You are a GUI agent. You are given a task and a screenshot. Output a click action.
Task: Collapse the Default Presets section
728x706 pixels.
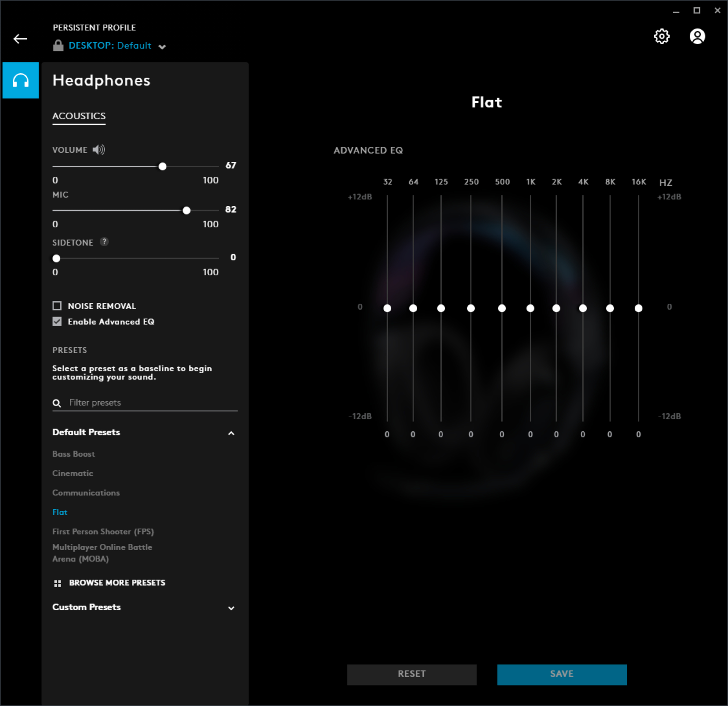point(231,433)
